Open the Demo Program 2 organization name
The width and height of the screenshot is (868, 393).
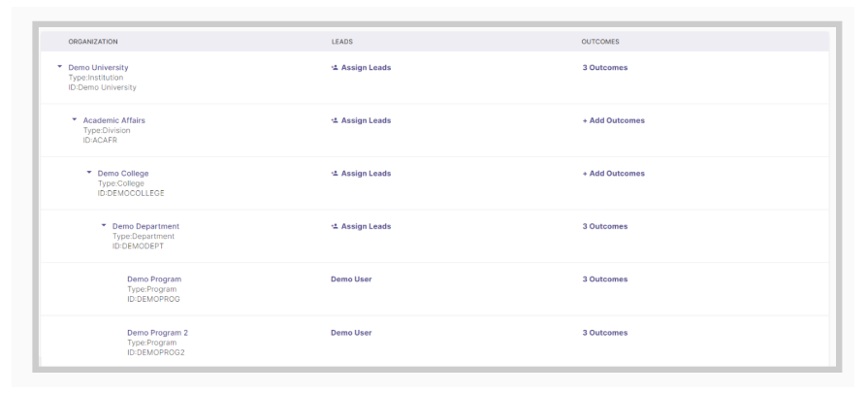[x=157, y=333]
